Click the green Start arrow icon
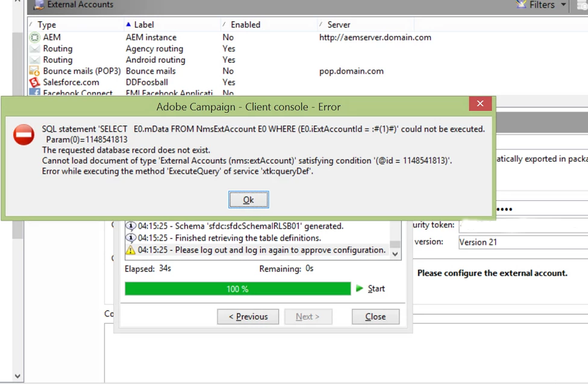The image size is (588, 384). click(x=360, y=288)
